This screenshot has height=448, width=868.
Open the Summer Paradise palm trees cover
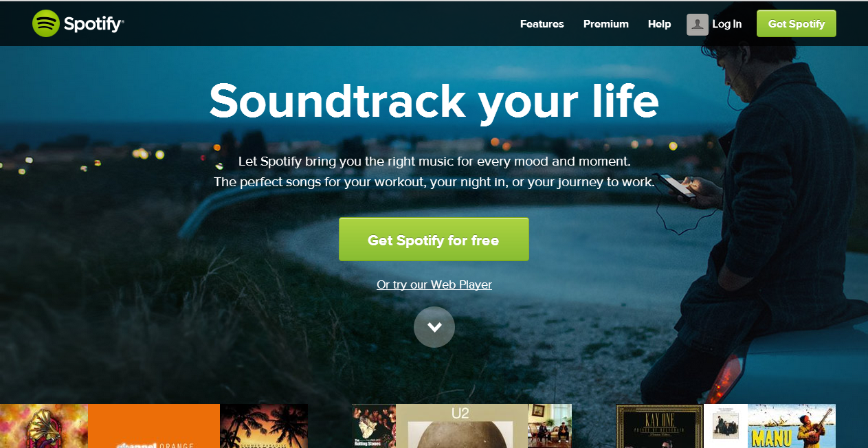(264, 426)
